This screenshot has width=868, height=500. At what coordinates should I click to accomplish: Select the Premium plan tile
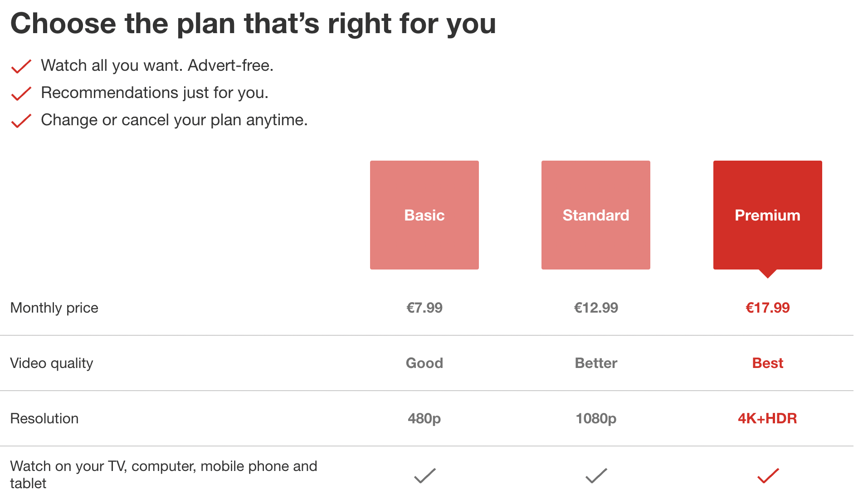point(767,215)
